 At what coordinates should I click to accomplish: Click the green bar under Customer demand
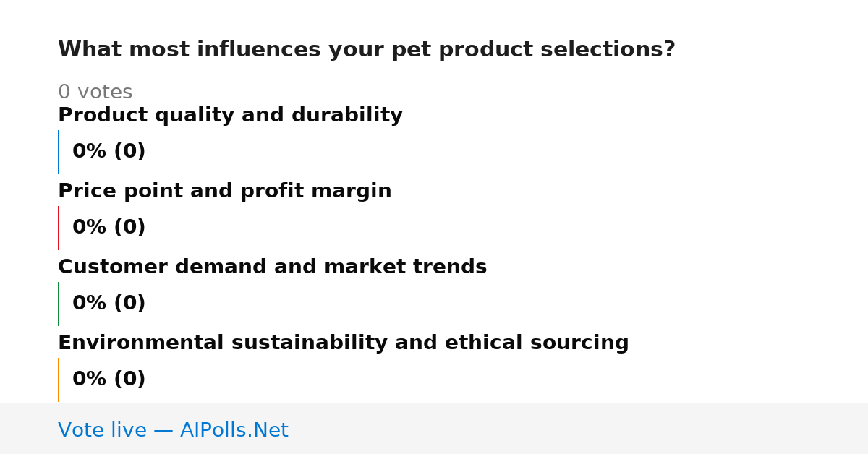(x=58, y=304)
